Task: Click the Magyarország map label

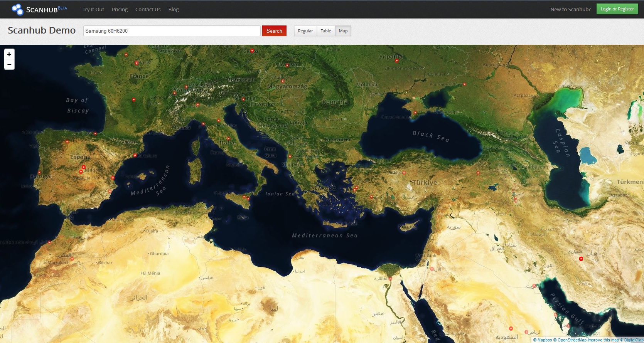Action: 287,86
